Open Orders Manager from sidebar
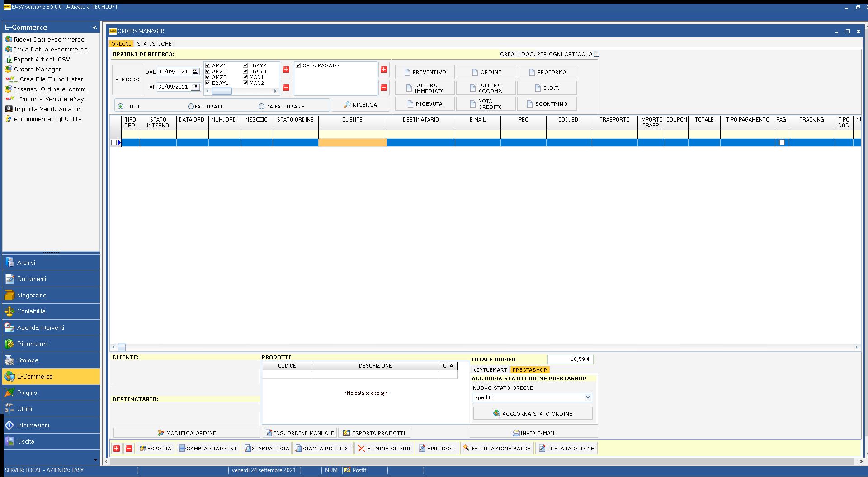Screen dimensions: 868x477 (33, 69)
